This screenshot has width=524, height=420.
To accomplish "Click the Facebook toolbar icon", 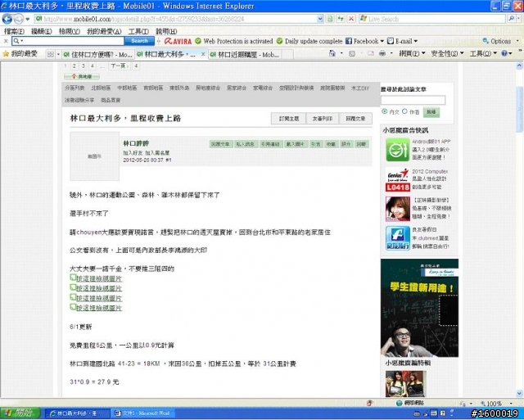I will (349, 41).
